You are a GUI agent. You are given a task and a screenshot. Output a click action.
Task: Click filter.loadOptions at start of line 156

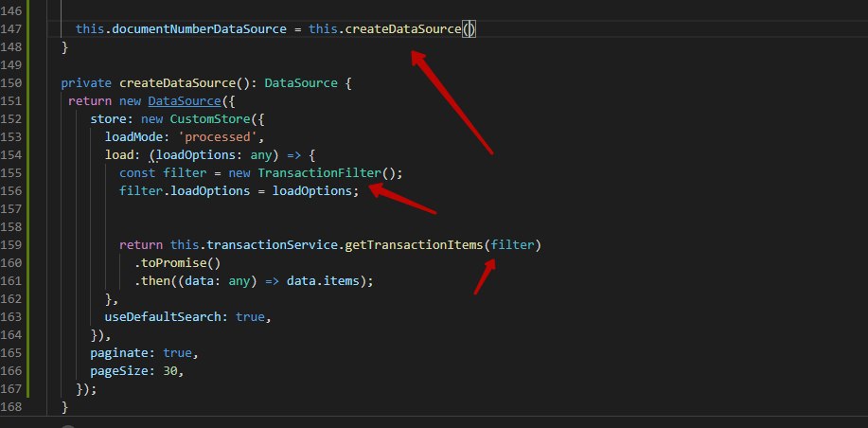[x=185, y=191]
